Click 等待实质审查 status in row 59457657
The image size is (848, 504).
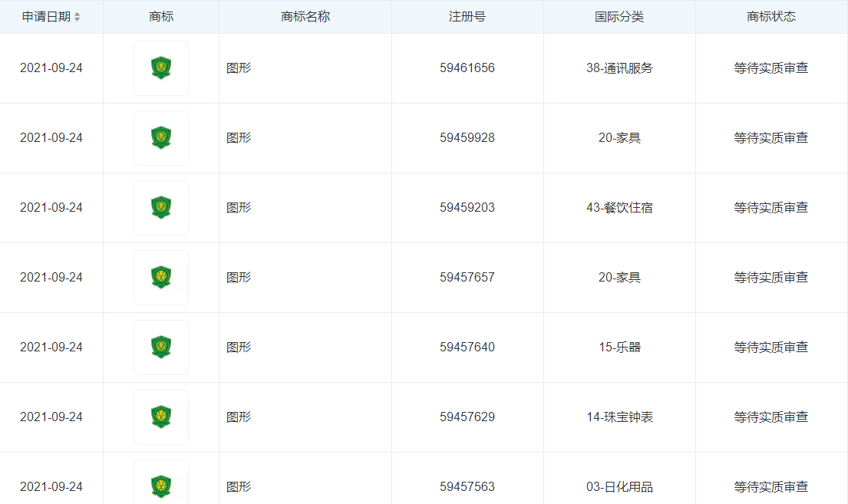[771, 278]
